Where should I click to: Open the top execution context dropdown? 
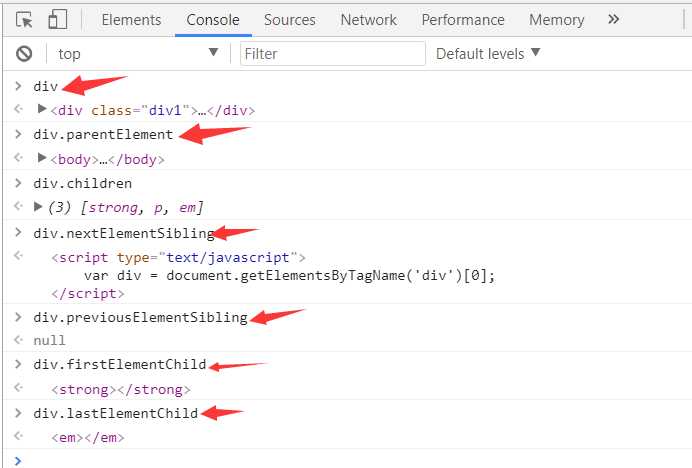[138, 54]
